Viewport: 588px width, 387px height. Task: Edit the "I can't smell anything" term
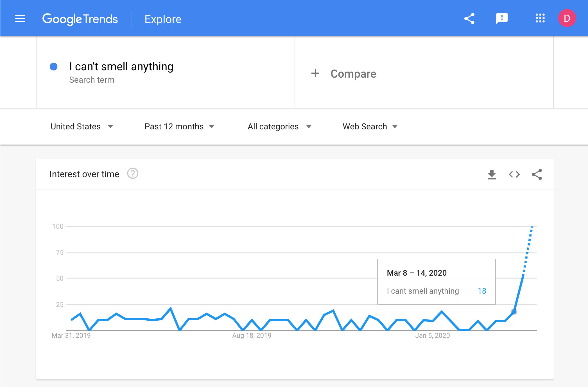[x=121, y=67]
